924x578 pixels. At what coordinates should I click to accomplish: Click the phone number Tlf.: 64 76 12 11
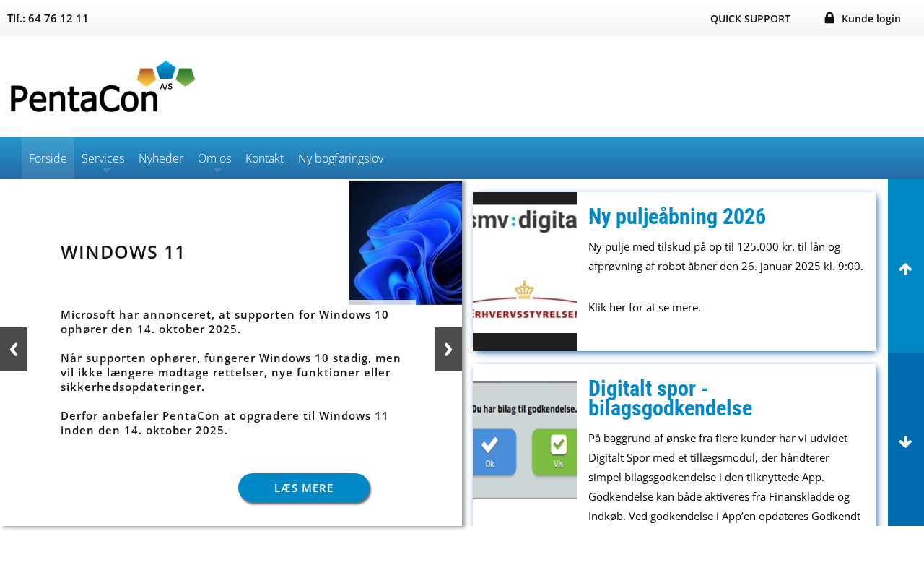[x=48, y=19]
